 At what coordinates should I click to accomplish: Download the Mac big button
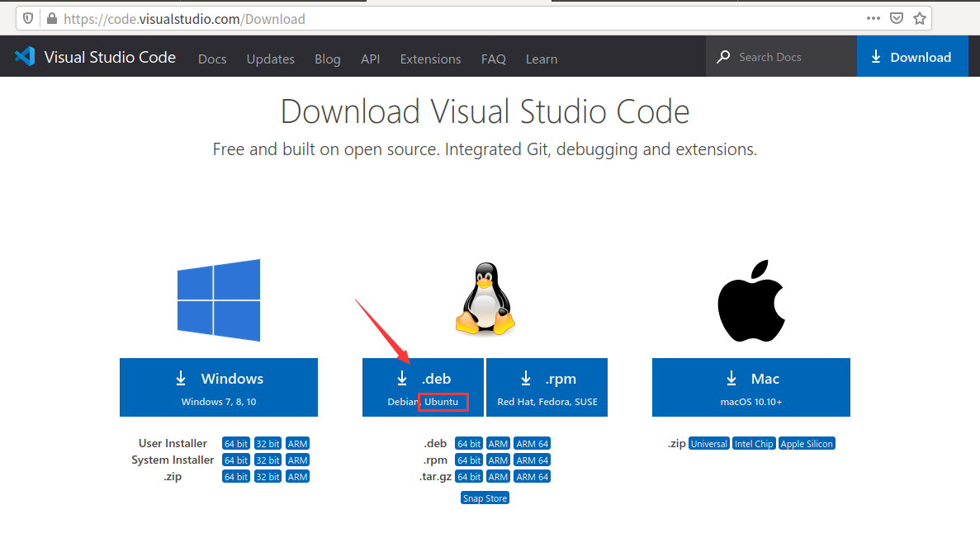pyautogui.click(x=751, y=387)
